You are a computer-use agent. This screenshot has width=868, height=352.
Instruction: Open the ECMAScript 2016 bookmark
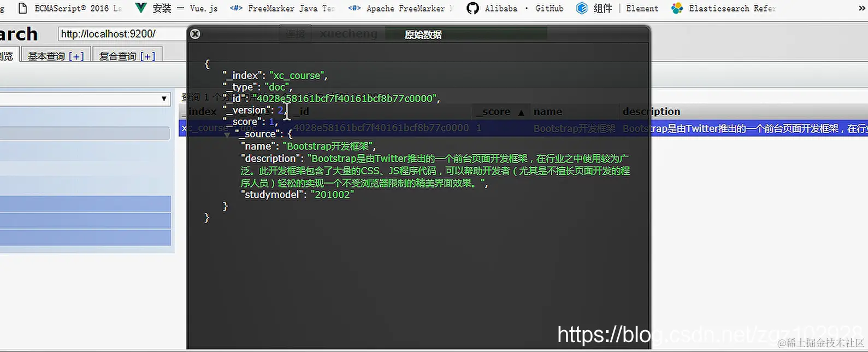[69, 8]
